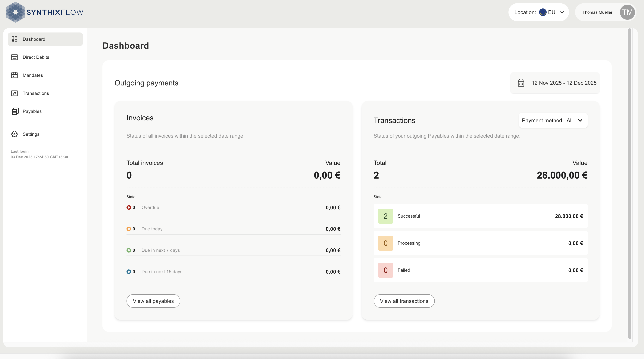This screenshot has width=644, height=359.
Task: Click the TM user avatar
Action: point(627,12)
